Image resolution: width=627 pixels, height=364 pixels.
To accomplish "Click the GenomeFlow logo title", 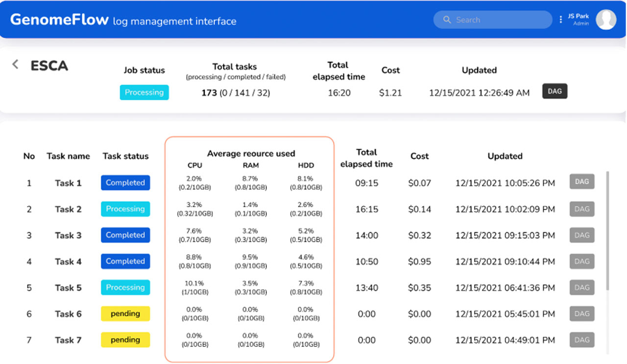I will click(59, 20).
